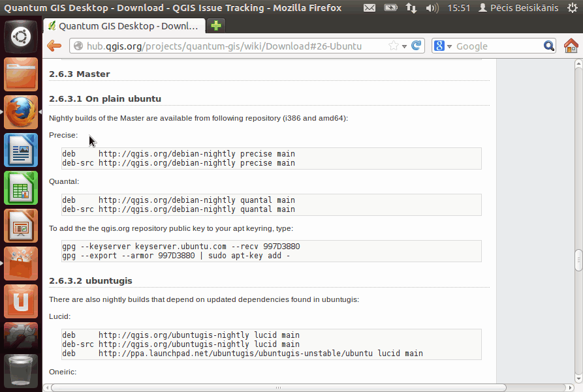Bookmark this page with the star icon

pos(394,46)
